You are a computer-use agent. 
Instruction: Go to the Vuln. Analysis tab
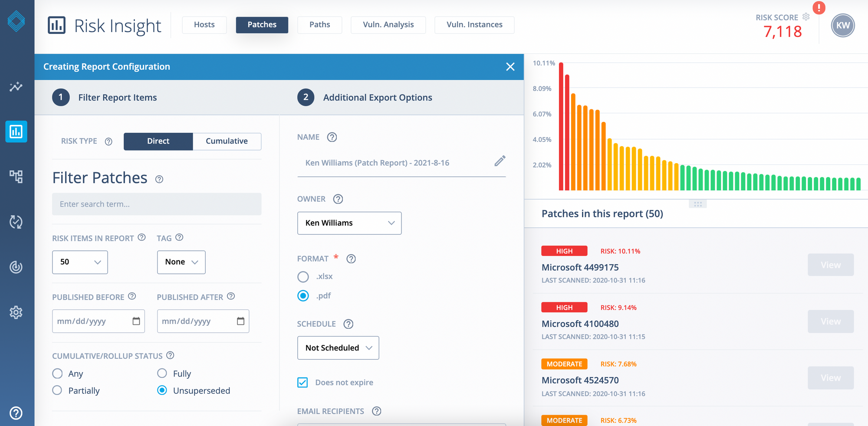pos(388,25)
